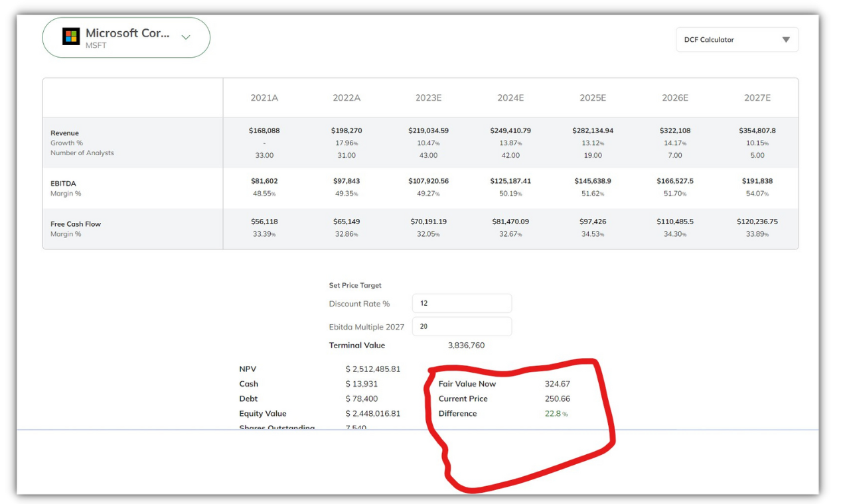This screenshot has width=843, height=504.
Task: Click EBITDA value $81,602
Action: (264, 181)
